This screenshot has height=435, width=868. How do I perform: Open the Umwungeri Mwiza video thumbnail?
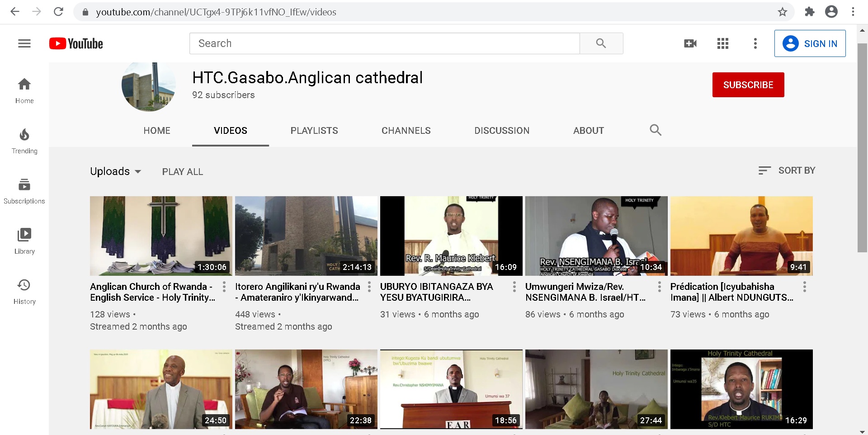point(596,236)
